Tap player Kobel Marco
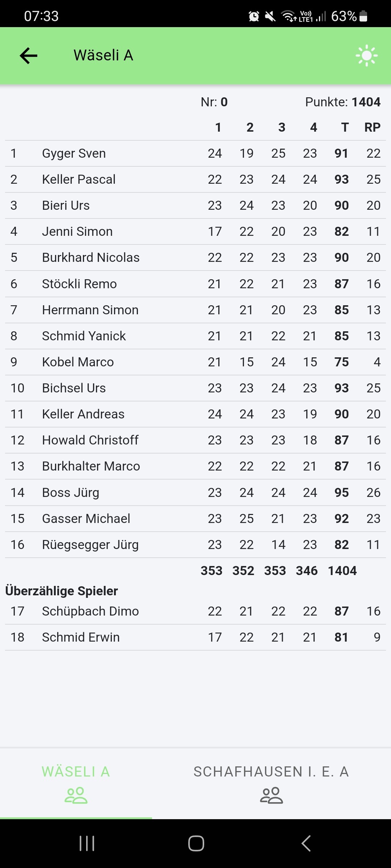Viewport: 391px width, 868px height. click(78, 362)
